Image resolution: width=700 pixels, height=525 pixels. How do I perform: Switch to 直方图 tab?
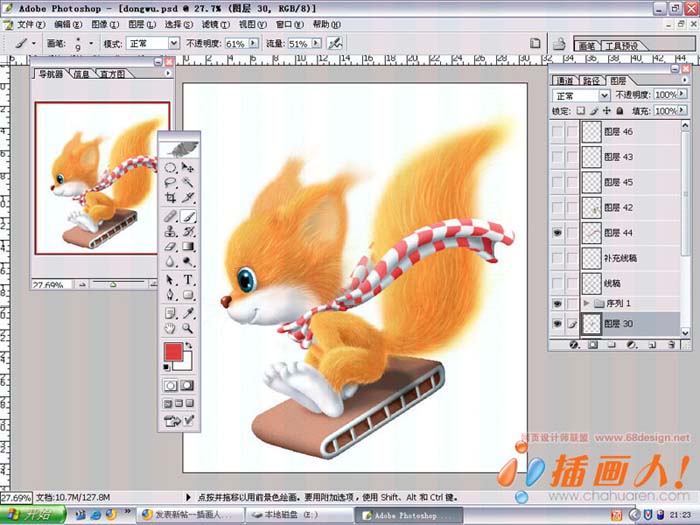point(112,74)
